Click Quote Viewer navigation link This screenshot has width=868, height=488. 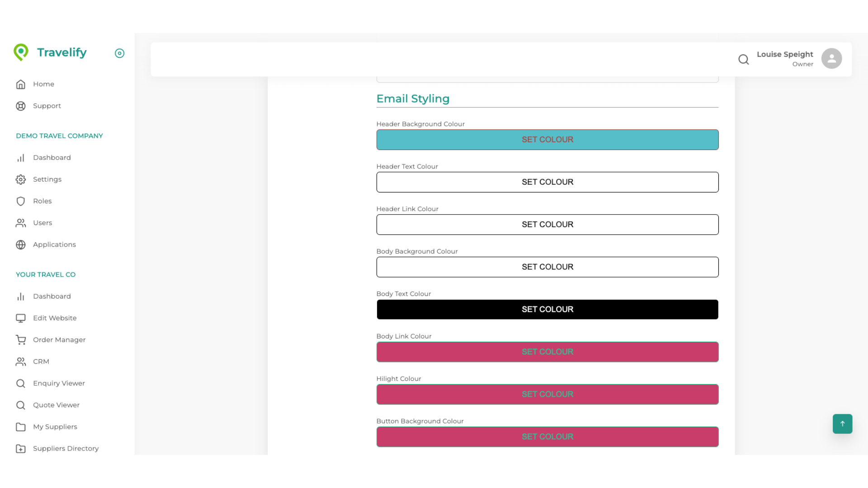tap(56, 405)
